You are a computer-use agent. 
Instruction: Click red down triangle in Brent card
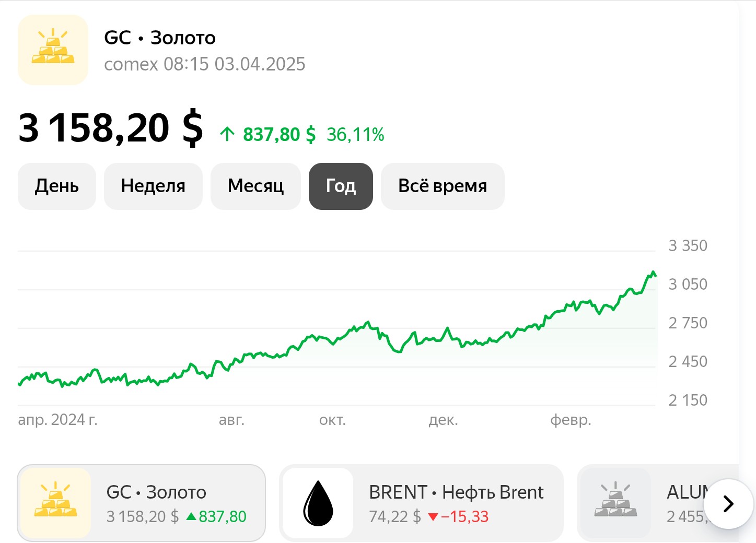(433, 517)
